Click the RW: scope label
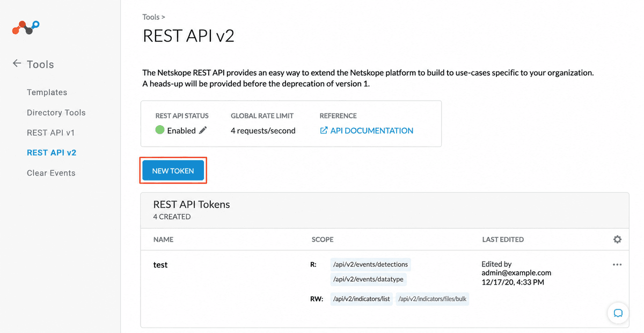Image resolution: width=644 pixels, height=333 pixels. 317,299
